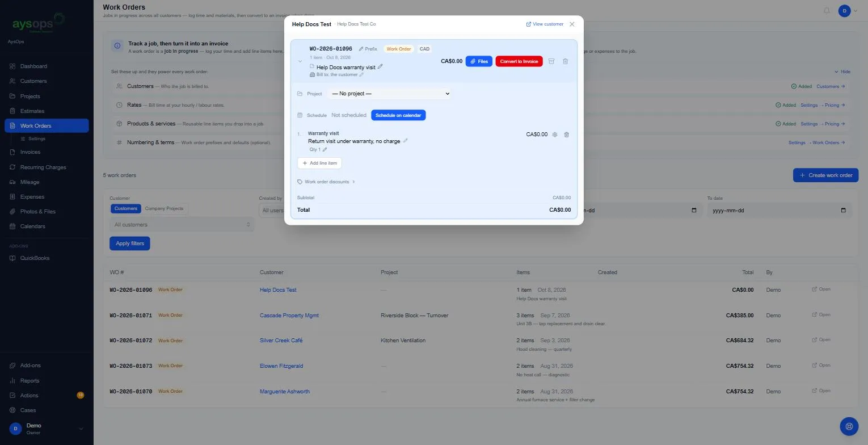This screenshot has height=445, width=868.
Task: Open the Files button
Action: (479, 61)
